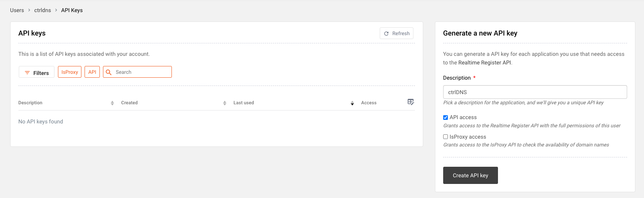This screenshot has width=644, height=198.
Task: Enable the IsProxy access checkbox
Action: [446, 137]
